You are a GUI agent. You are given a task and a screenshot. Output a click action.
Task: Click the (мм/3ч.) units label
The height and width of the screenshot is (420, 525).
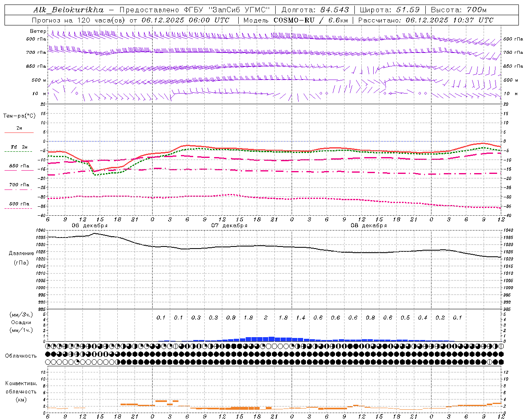click(21, 315)
